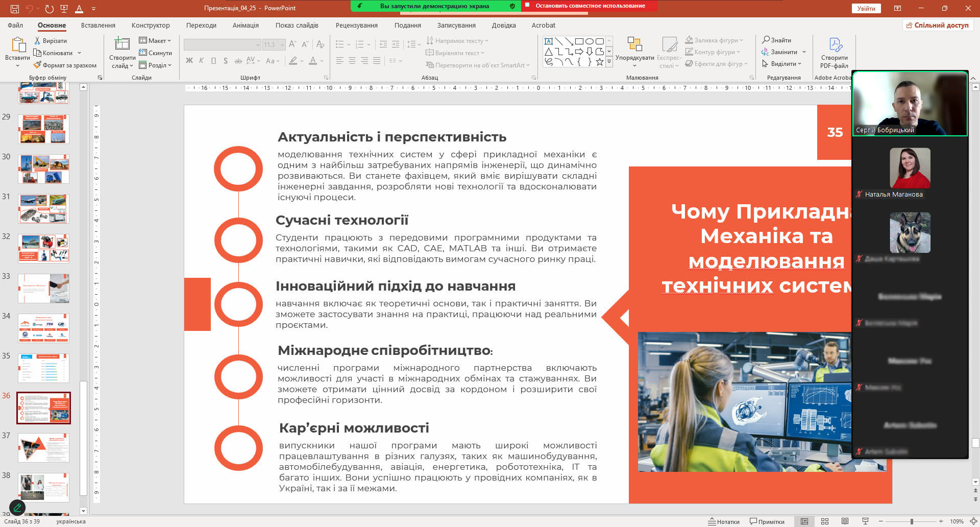This screenshot has height=527, width=980.
Task: Toggle Normal view button
Action: (804, 521)
